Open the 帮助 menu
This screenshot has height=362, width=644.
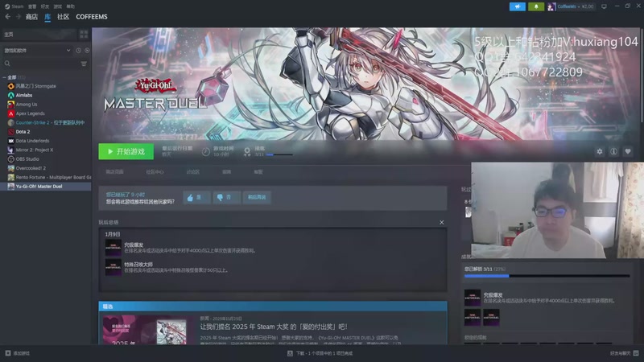coord(70,6)
